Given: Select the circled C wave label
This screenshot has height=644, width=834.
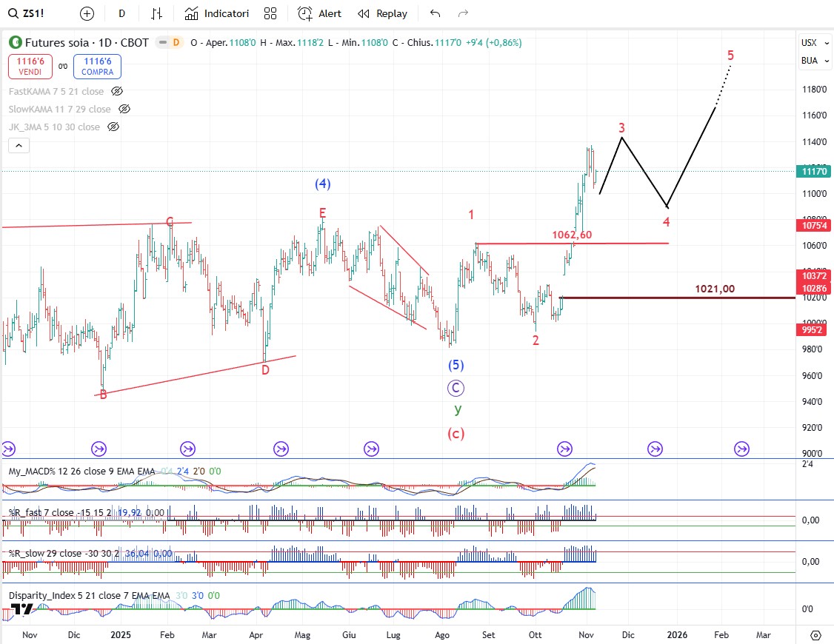Looking at the screenshot, I should point(456,389).
